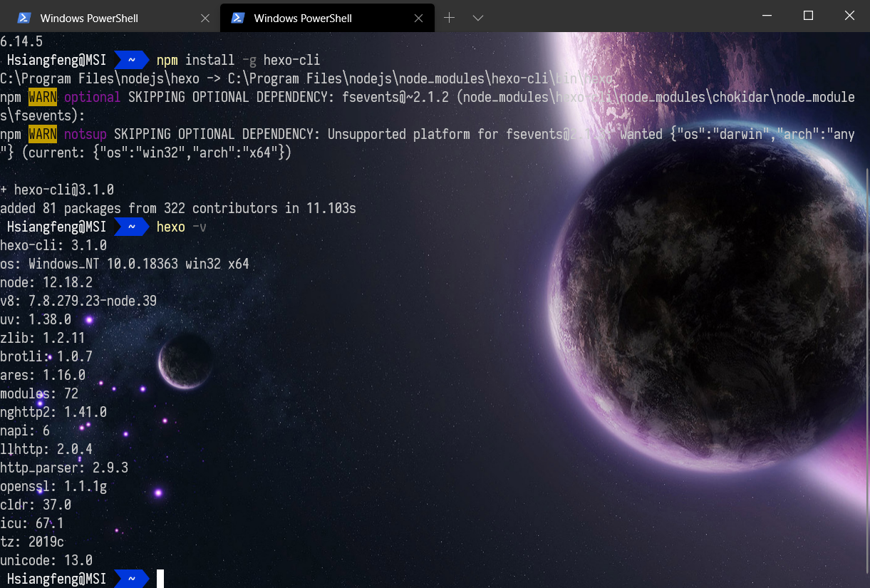Click the PowerShell icon on the inactive first tab
870x588 pixels.
point(24,18)
